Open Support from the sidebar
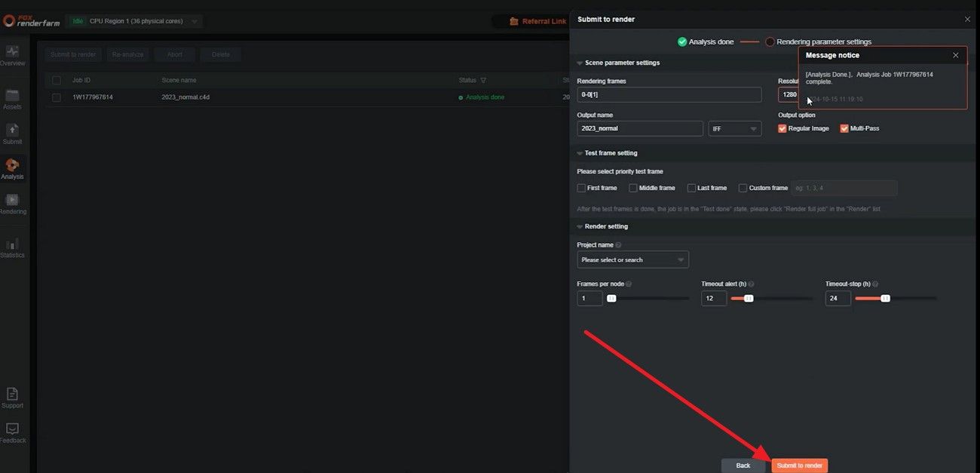This screenshot has height=473, width=980. (x=12, y=398)
